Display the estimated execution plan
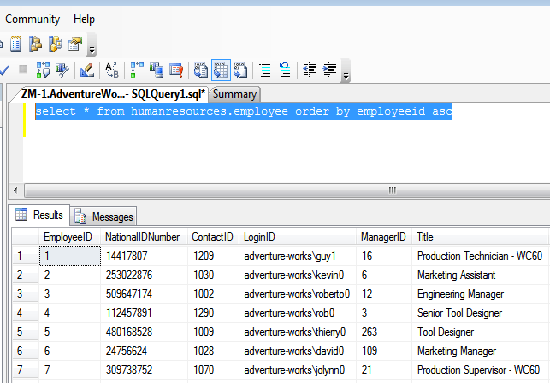This screenshot has height=383, width=550. pos(43,70)
